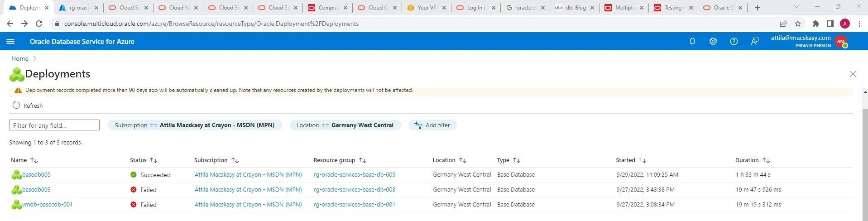Go back with the browser back arrow
The height and width of the screenshot is (221, 868).
(x=10, y=24)
